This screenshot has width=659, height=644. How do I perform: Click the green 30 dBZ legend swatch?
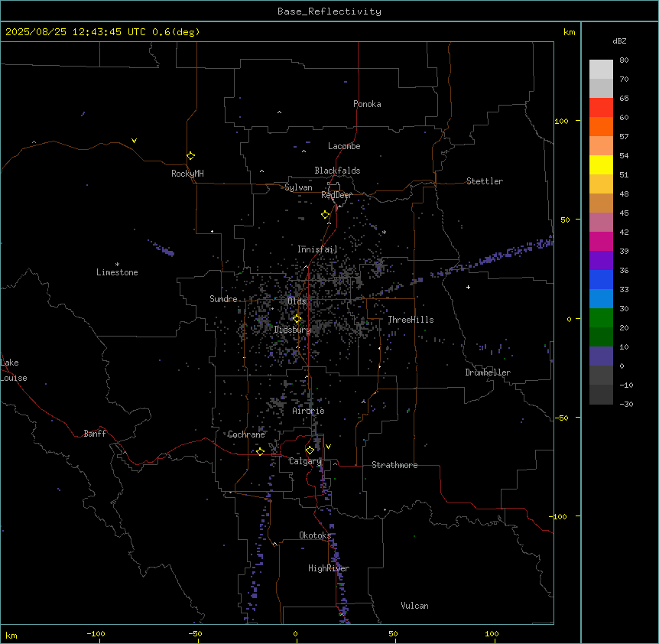tap(601, 318)
